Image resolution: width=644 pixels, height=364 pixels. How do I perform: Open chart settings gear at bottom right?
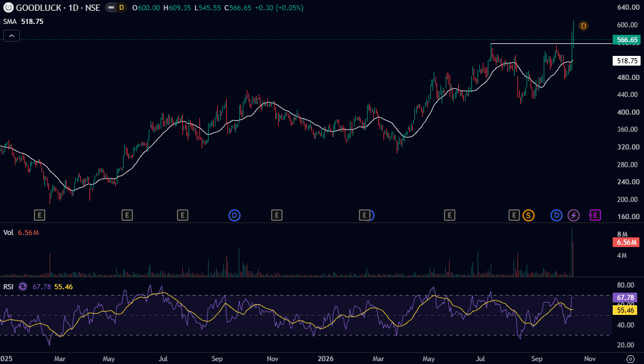point(630,359)
